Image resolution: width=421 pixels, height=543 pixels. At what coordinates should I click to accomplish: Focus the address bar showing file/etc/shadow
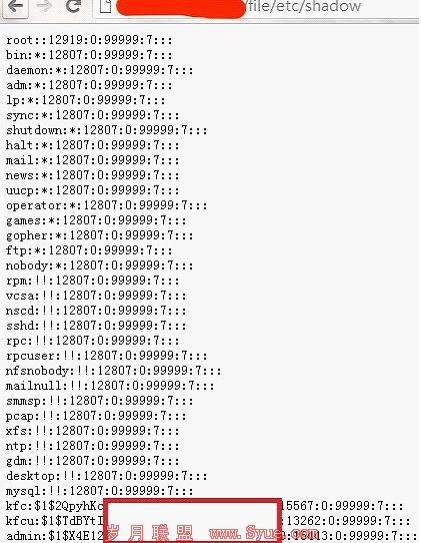click(256, 7)
